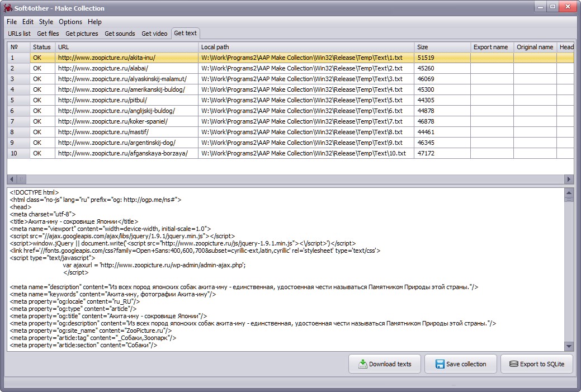The image size is (581, 392).
Task: Switch to the URLs list tab
Action: tap(19, 34)
